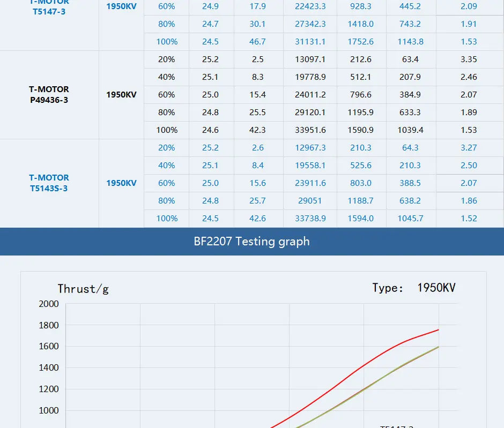Select the thrust value 33951.6 cell
Screen dimensions: 504x428
pyautogui.click(x=310, y=130)
